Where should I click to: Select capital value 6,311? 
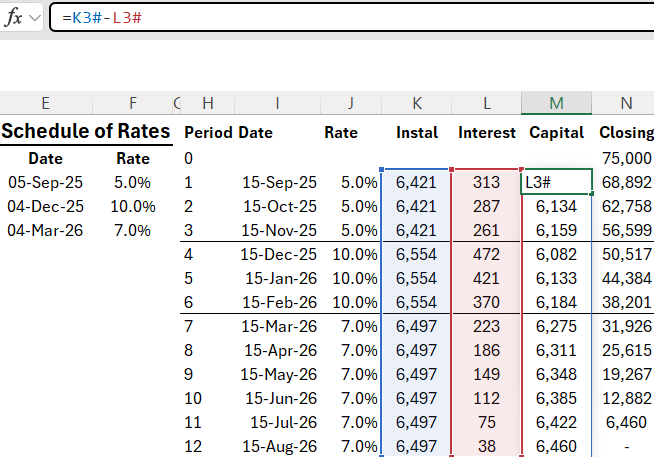point(556,351)
